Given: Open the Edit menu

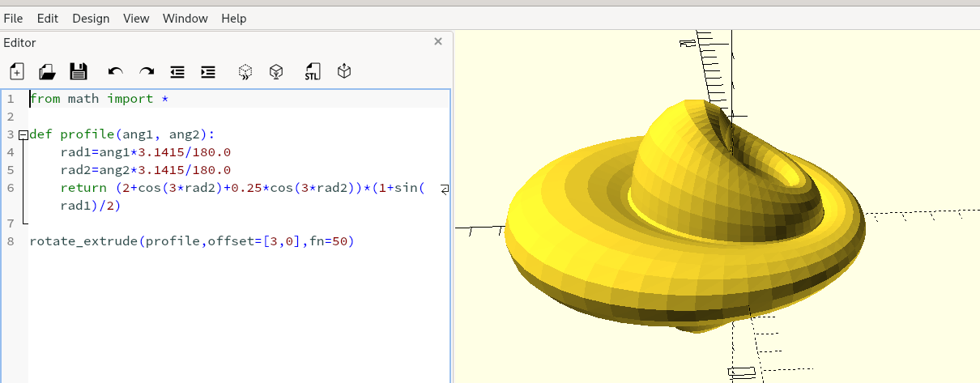Looking at the screenshot, I should point(48,18).
